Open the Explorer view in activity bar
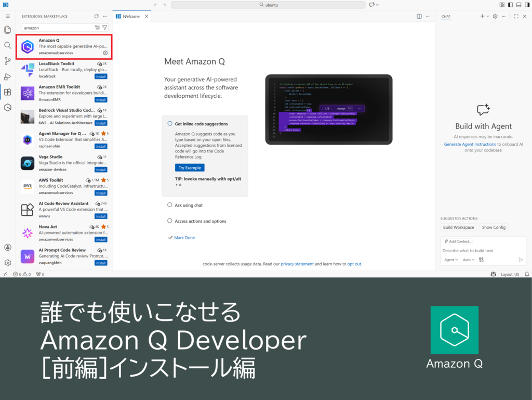Image resolution: width=532 pixels, height=400 pixels. click(7, 30)
